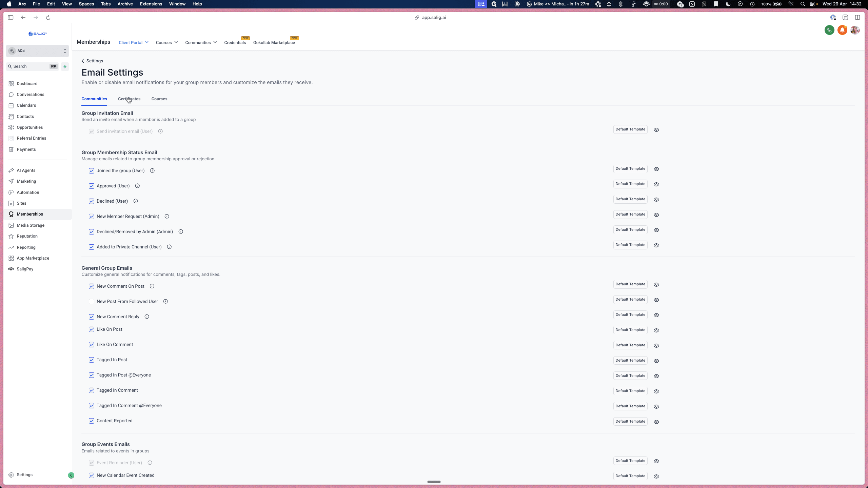Go back with the browser back arrow

pos(23,17)
